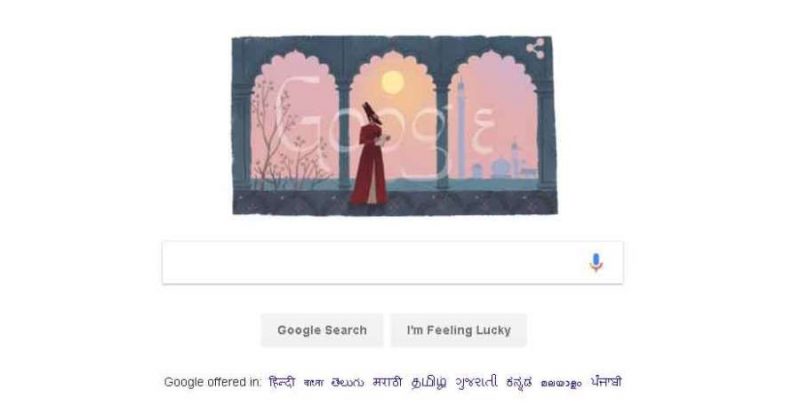Screen dimensions: 800x406
Task: Click the sun in the Google doodle
Action: 392,83
